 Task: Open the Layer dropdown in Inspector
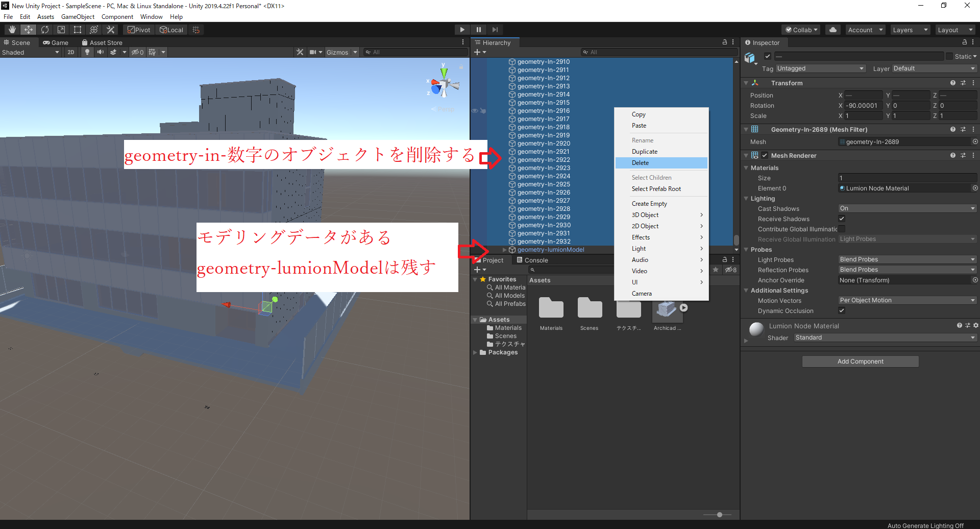point(935,68)
